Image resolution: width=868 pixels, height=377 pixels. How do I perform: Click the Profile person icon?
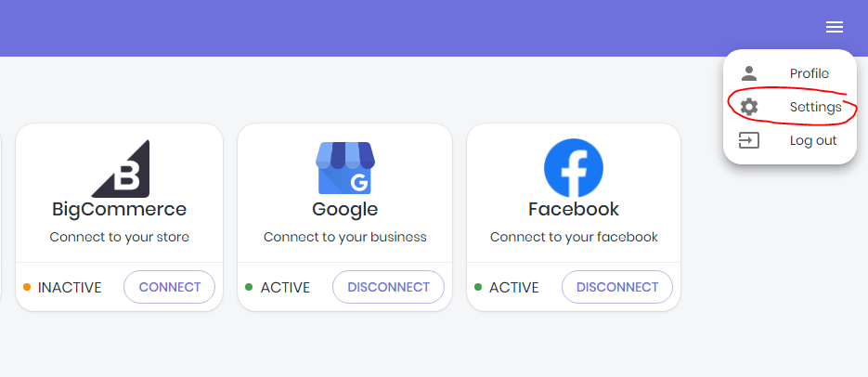tap(749, 73)
